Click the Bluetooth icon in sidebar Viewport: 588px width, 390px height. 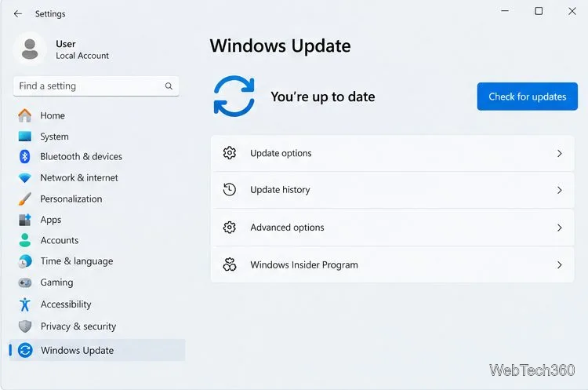tap(25, 156)
